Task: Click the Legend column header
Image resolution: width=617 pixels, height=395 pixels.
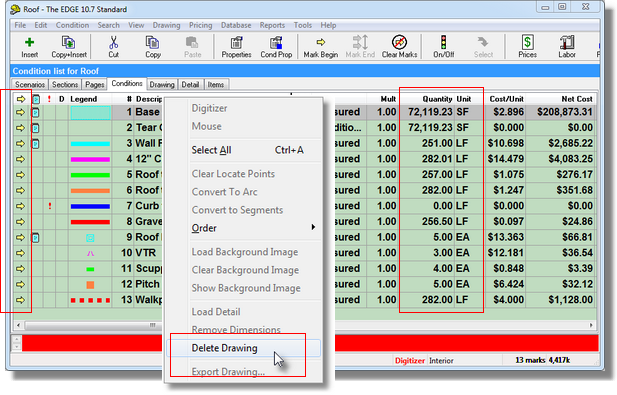Action: [83, 99]
